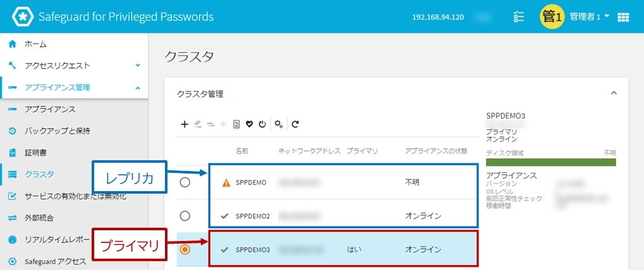
Task: Click the Safeguard hexagon logo
Action: pyautogui.click(x=22, y=17)
